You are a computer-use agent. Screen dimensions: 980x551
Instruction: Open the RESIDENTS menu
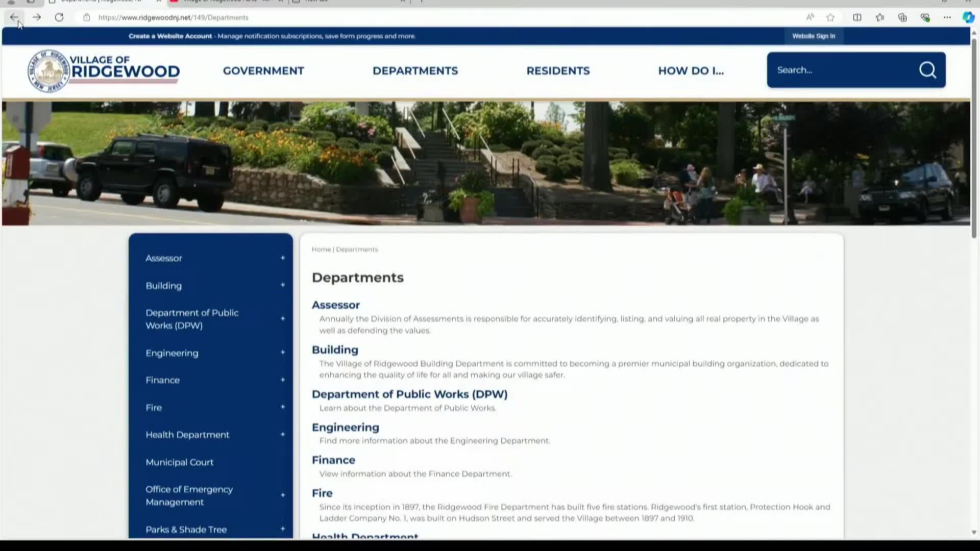(558, 71)
